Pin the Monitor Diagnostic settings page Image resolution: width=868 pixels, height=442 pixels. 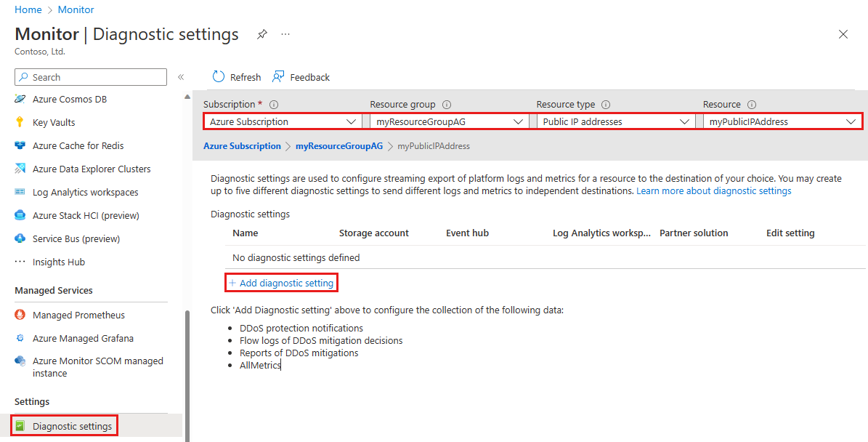pos(261,33)
